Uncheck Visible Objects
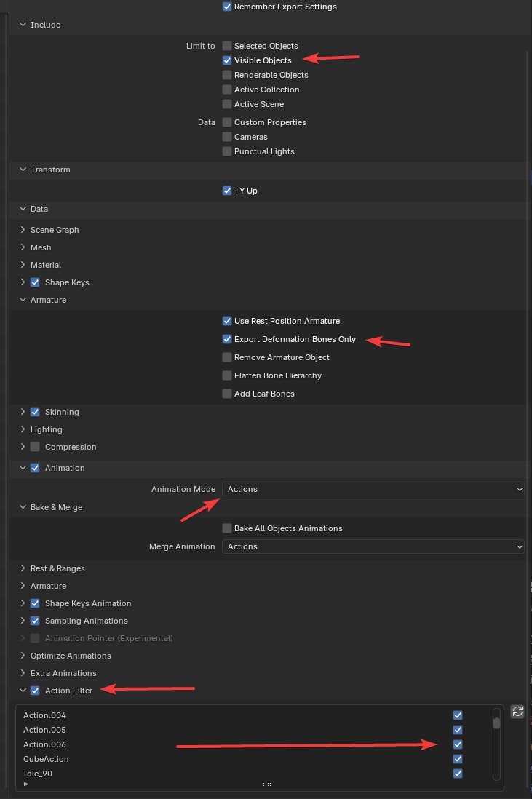 tap(227, 60)
